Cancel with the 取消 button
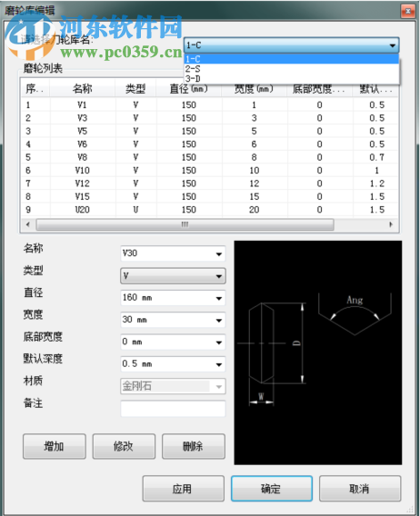 (x=360, y=489)
